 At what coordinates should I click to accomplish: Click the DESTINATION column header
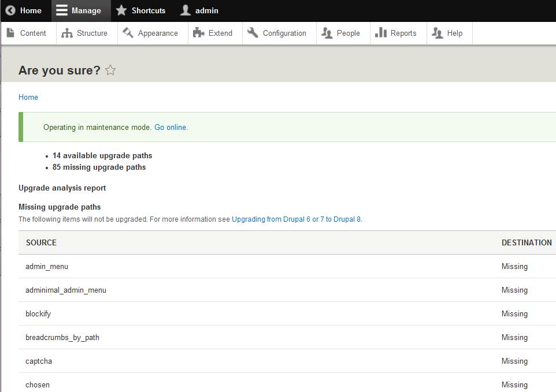[527, 242]
